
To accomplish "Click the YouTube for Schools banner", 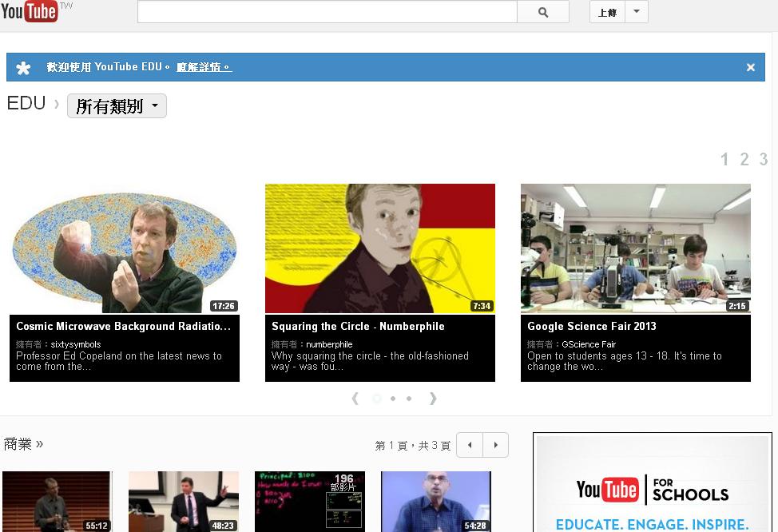I will pyautogui.click(x=653, y=484).
